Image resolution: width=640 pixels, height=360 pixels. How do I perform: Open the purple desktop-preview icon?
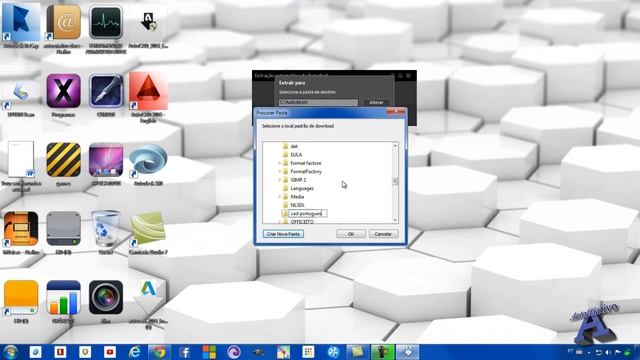pyautogui.click(x=106, y=160)
